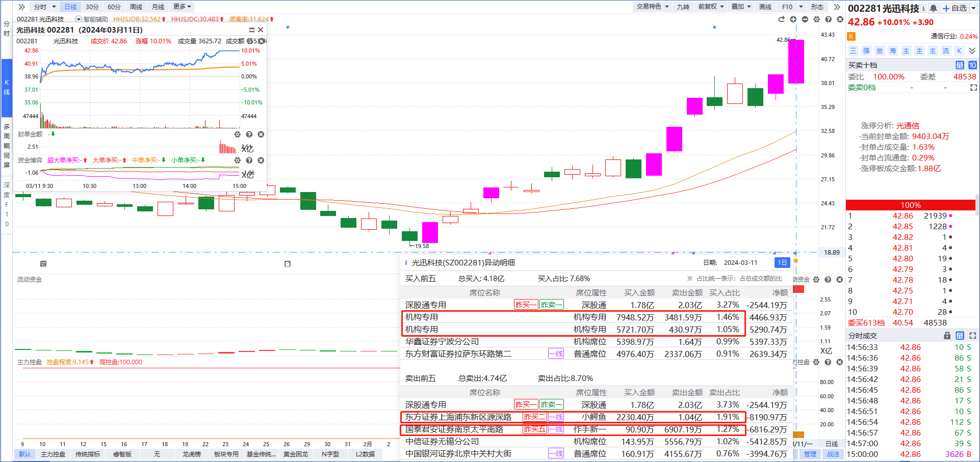
Task: Open the 前复权 adjustment dropdown
Action: (x=711, y=7)
